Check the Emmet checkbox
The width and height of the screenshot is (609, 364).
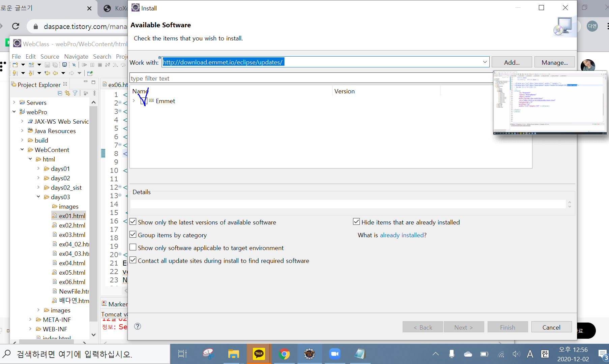click(144, 101)
